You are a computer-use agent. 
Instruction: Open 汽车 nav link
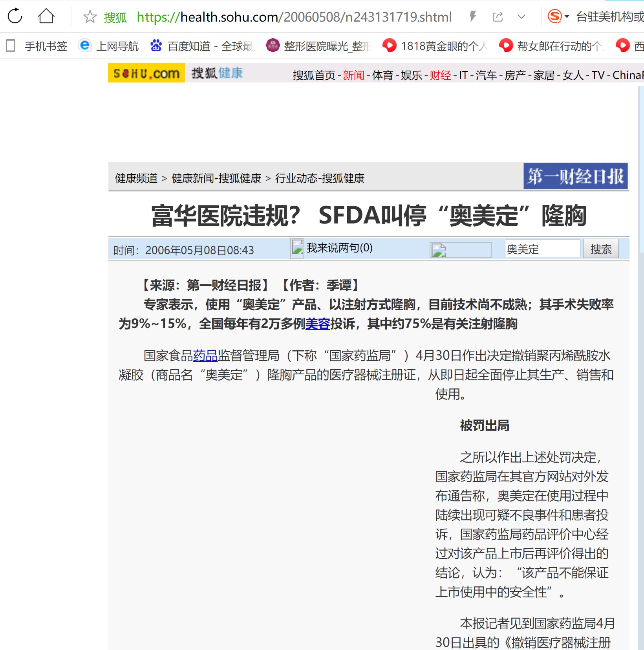click(x=487, y=75)
